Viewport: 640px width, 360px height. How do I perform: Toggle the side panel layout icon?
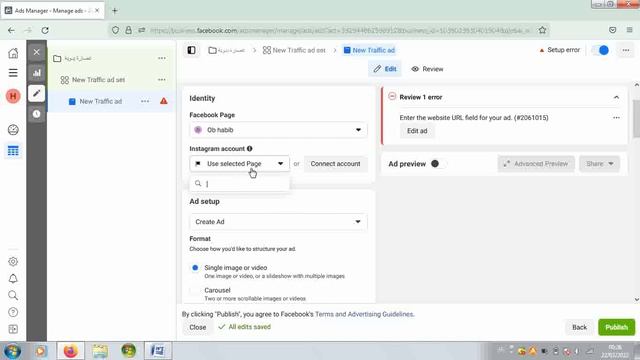coord(191,50)
